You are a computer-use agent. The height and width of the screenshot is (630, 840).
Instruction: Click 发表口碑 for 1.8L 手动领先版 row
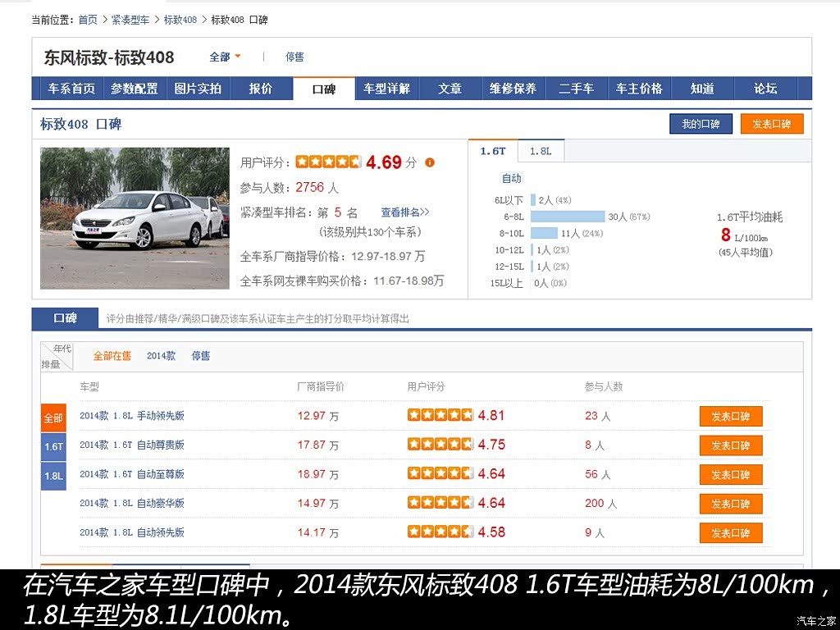[x=731, y=416]
